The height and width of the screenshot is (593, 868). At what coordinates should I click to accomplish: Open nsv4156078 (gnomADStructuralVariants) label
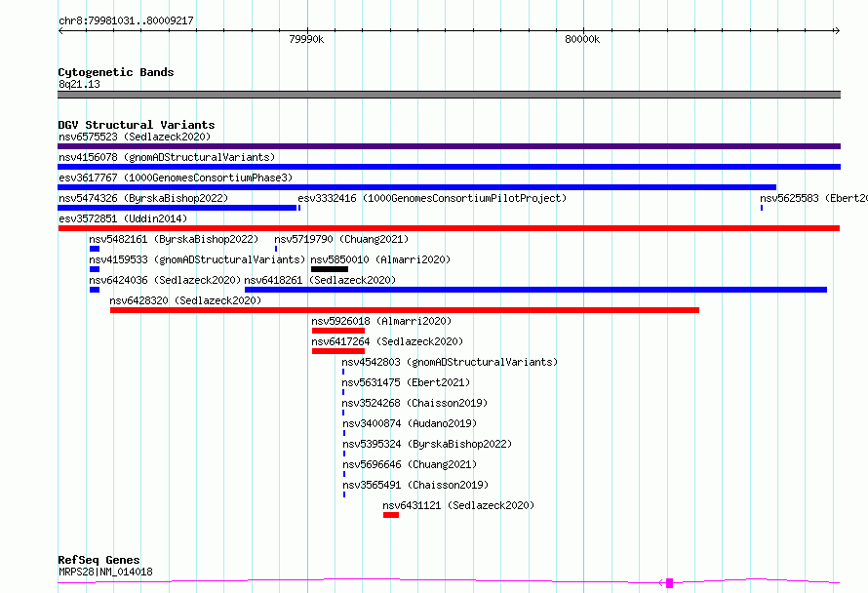167,157
